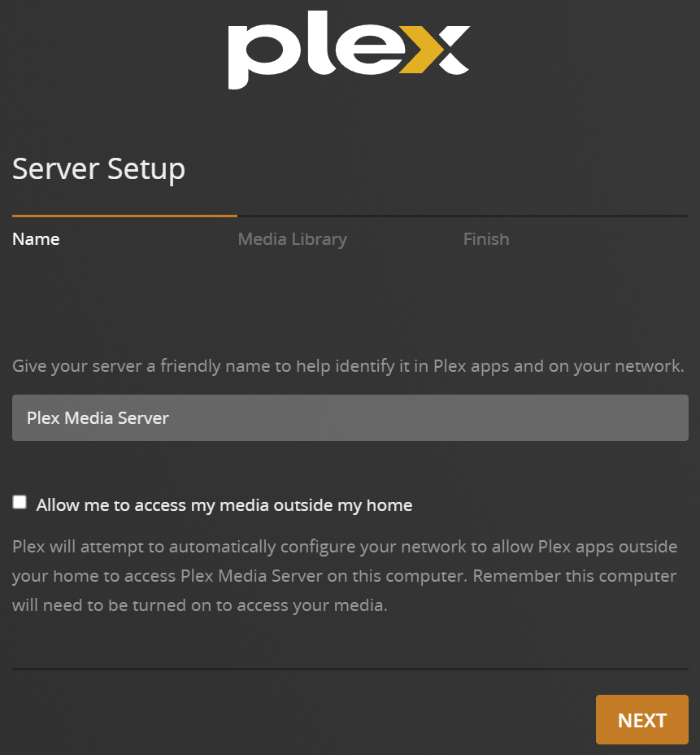Click the label next to the checkbox
This screenshot has width=700, height=755.
(224, 504)
